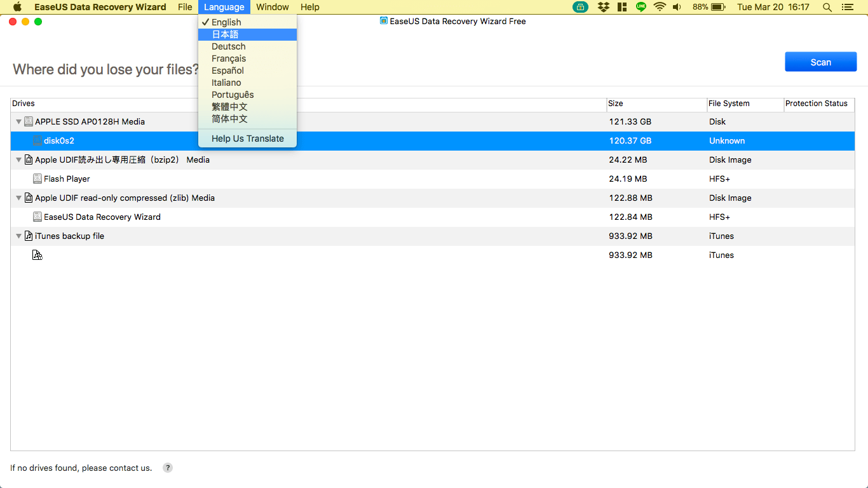Click the LINE icon in menu bar
The width and height of the screenshot is (868, 488).
(641, 7)
